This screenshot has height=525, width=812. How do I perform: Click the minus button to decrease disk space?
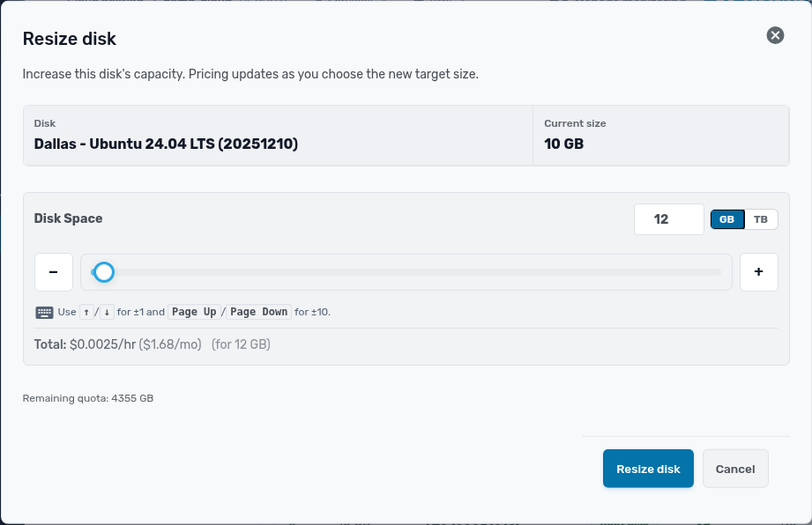pos(54,272)
